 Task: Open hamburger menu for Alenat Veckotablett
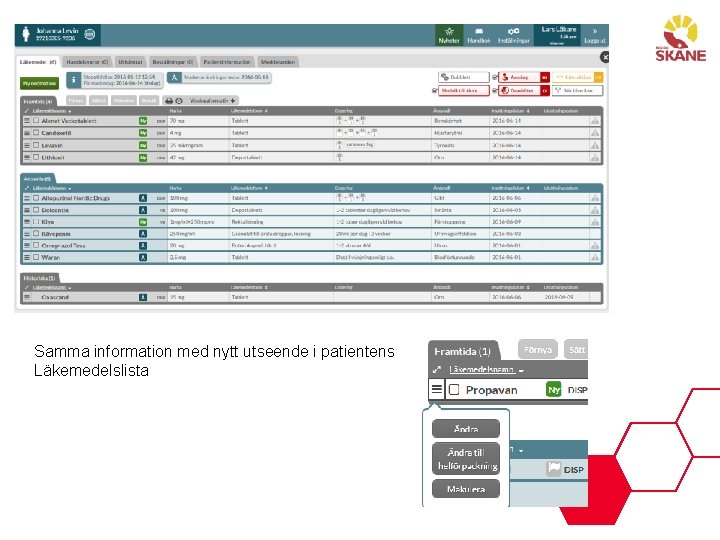point(27,121)
